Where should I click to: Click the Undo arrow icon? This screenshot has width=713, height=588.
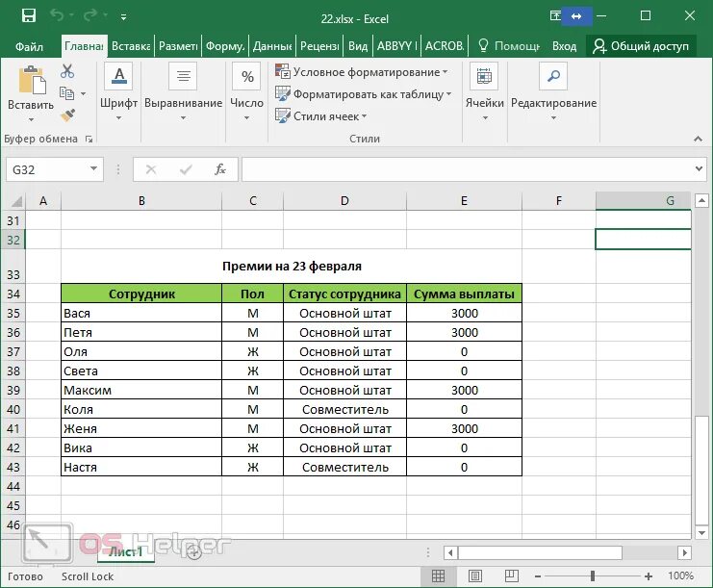coord(57,16)
